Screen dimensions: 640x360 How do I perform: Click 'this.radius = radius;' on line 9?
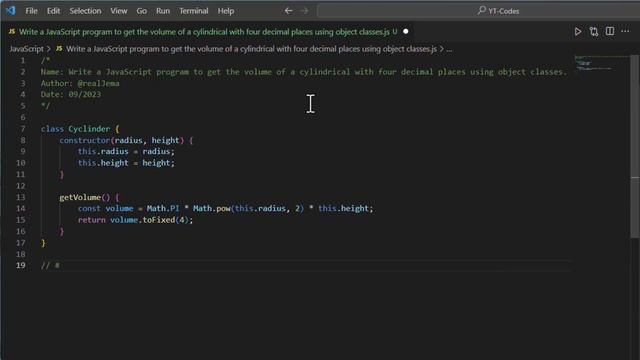click(126, 151)
